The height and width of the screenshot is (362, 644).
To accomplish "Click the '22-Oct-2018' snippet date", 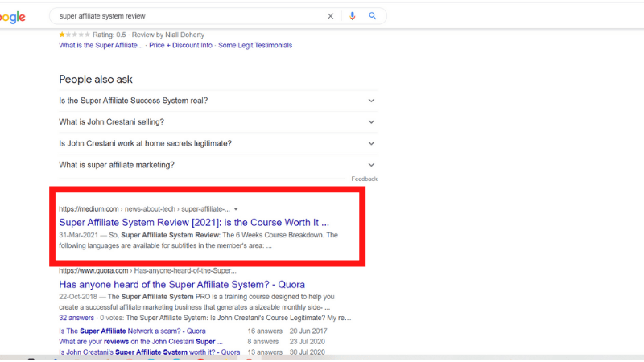I will point(78,297).
